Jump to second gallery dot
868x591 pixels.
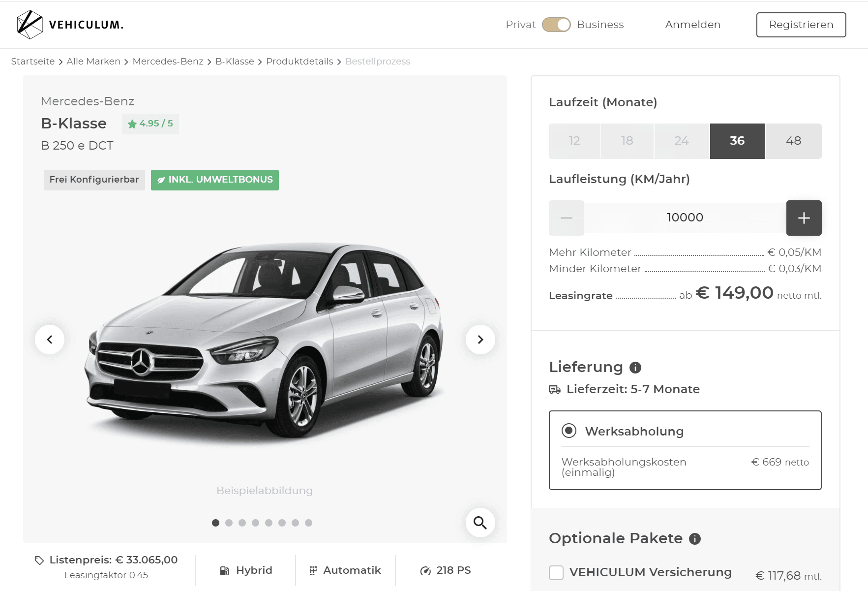pyautogui.click(x=229, y=523)
